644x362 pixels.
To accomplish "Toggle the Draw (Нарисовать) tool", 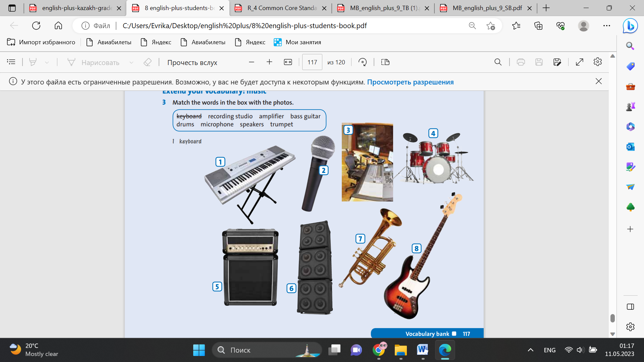I will point(94,62).
